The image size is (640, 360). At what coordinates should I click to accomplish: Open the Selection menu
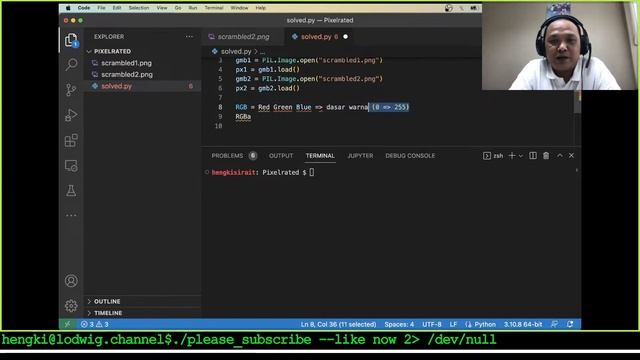click(x=139, y=8)
